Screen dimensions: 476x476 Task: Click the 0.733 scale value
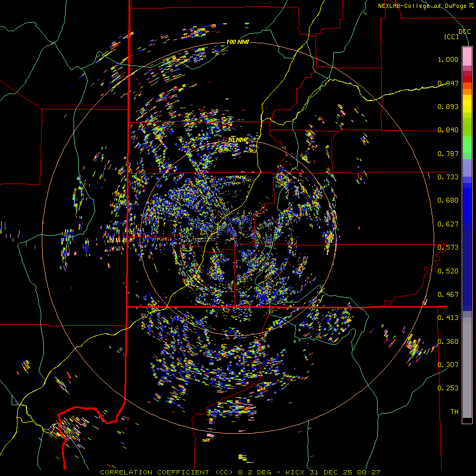(x=448, y=177)
